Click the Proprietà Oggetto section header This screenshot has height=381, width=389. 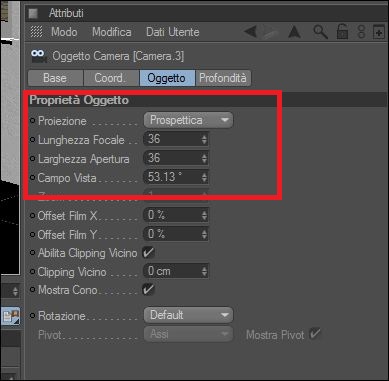79,100
